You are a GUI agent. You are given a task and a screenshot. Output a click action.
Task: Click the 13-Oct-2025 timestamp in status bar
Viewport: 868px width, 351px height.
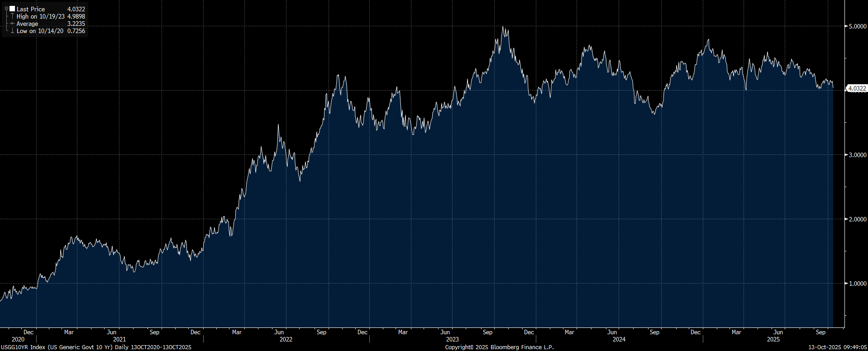click(x=837, y=347)
